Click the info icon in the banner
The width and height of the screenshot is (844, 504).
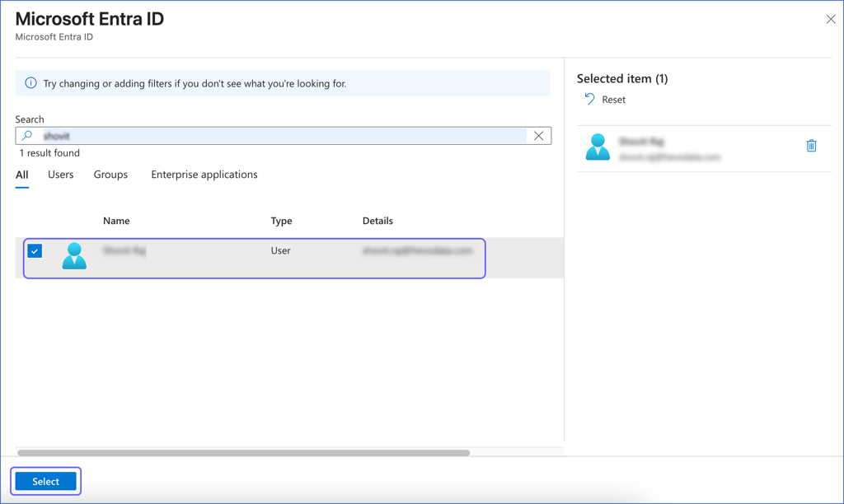tap(30, 83)
